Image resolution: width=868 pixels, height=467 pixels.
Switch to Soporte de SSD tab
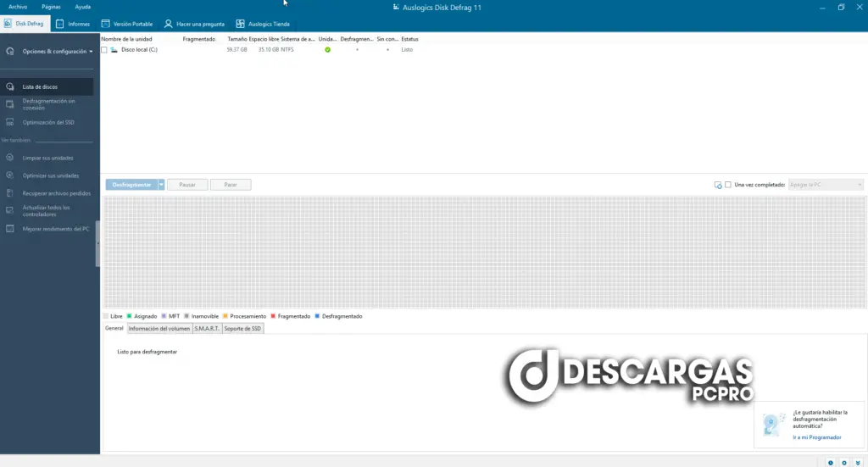coord(242,329)
